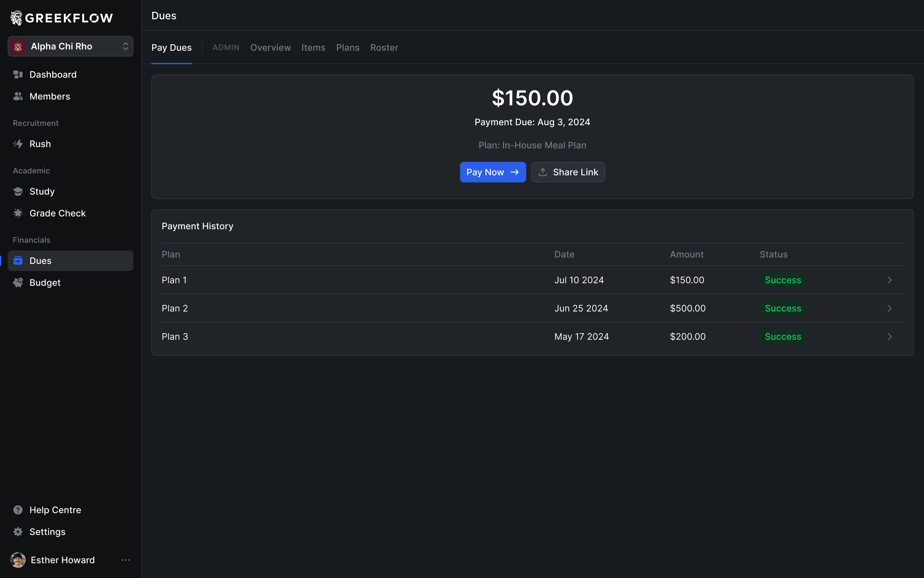Click the Rush lightning icon
The width and height of the screenshot is (924, 578).
tap(18, 144)
